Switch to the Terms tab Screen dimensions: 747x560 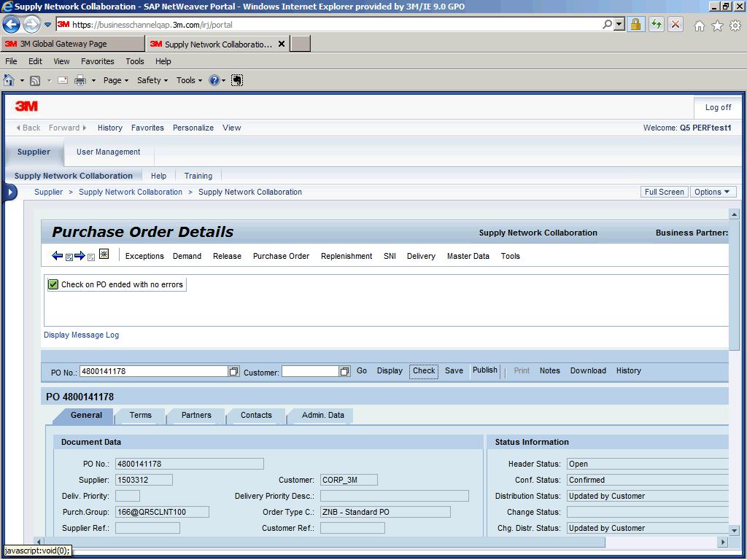click(x=141, y=415)
